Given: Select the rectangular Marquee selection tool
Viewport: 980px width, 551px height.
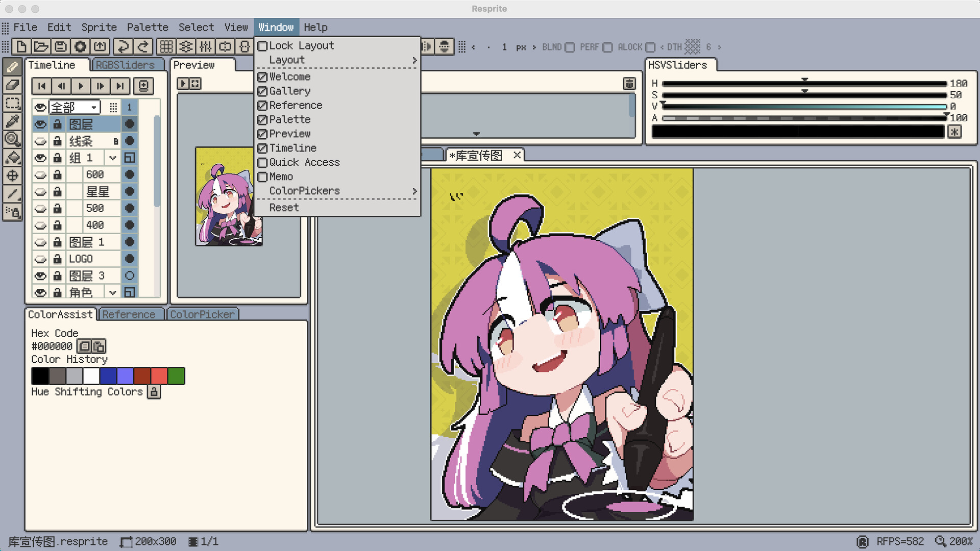Looking at the screenshot, I should coord(12,103).
